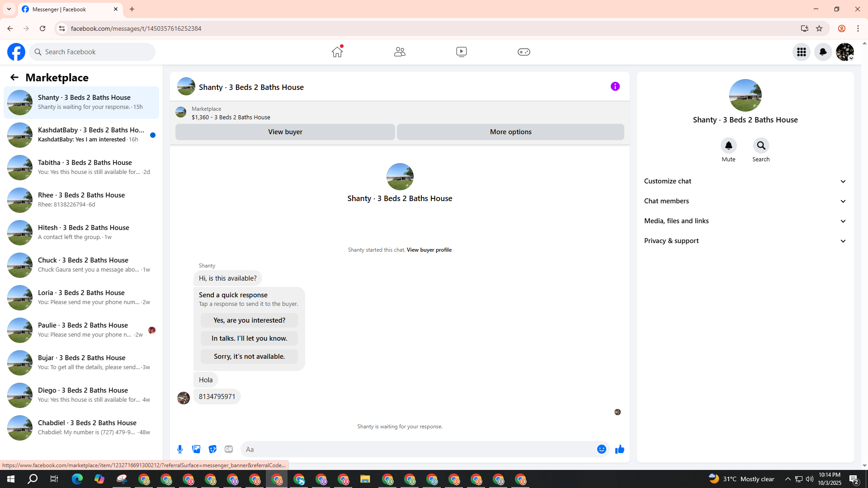Open a new browser tab
The image size is (868, 488).
click(132, 9)
